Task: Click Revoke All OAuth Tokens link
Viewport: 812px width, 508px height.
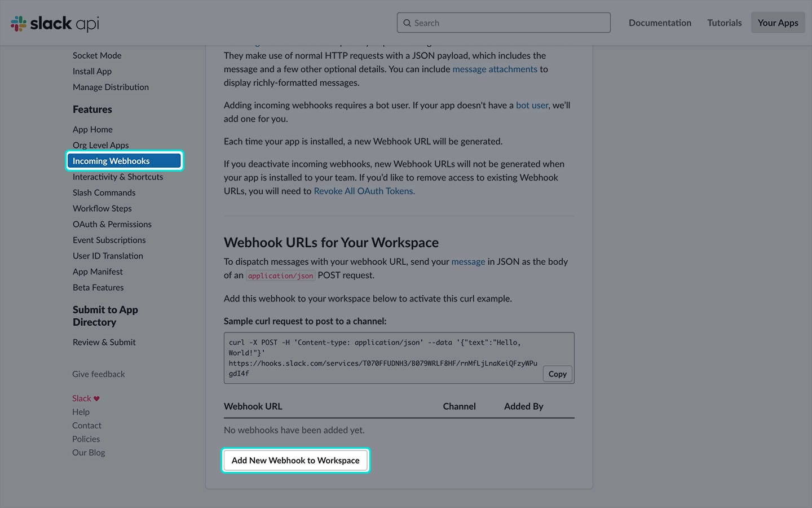Action: point(364,191)
